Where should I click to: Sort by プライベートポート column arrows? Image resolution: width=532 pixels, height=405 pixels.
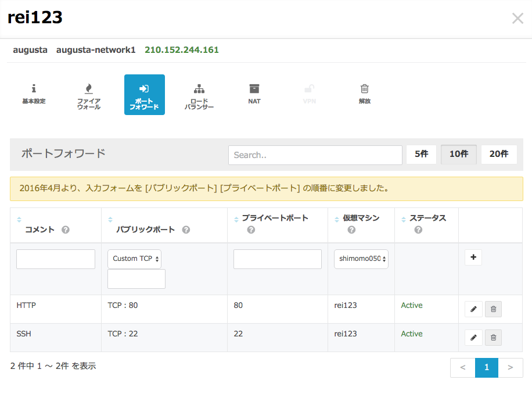pyautogui.click(x=236, y=220)
